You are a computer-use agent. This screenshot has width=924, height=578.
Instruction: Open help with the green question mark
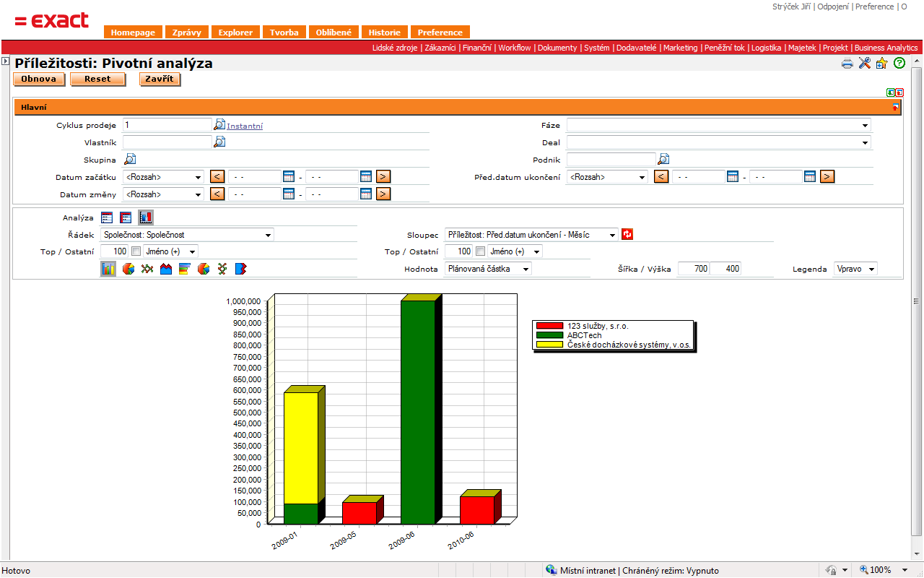(899, 64)
